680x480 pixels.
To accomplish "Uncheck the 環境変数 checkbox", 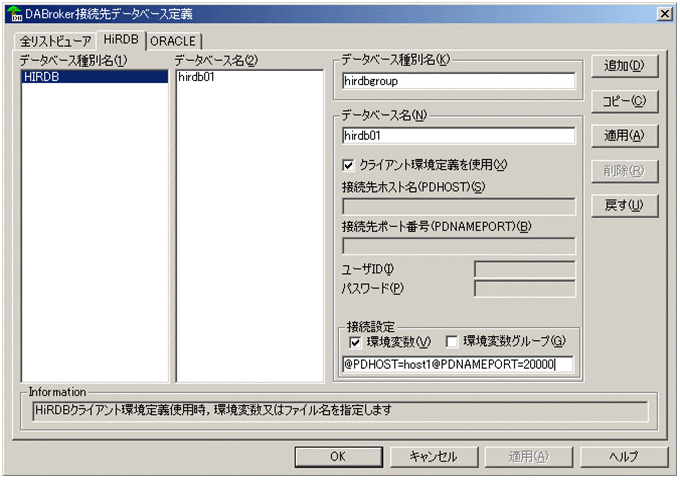I will [355, 342].
